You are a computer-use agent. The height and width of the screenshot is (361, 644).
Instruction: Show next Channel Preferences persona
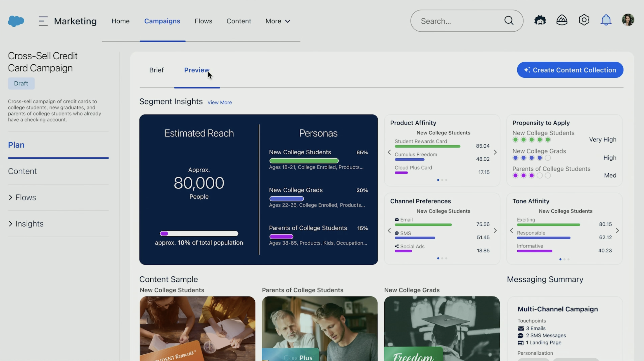[495, 230]
